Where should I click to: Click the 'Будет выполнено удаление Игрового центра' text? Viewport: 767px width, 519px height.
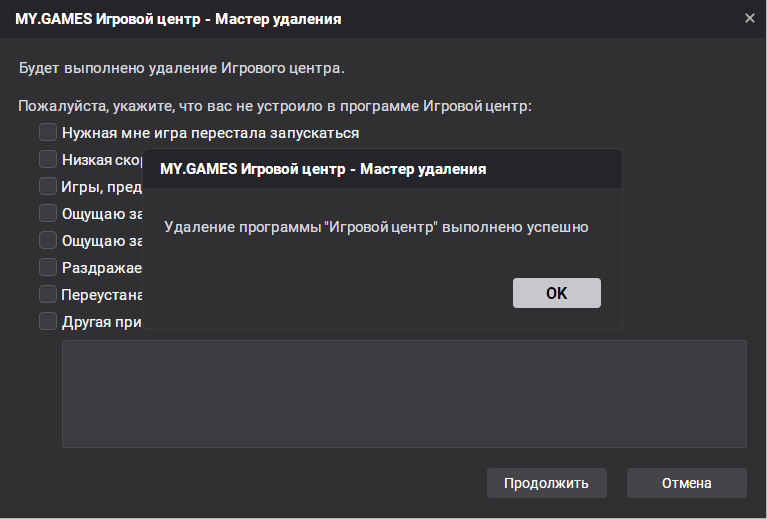181,68
